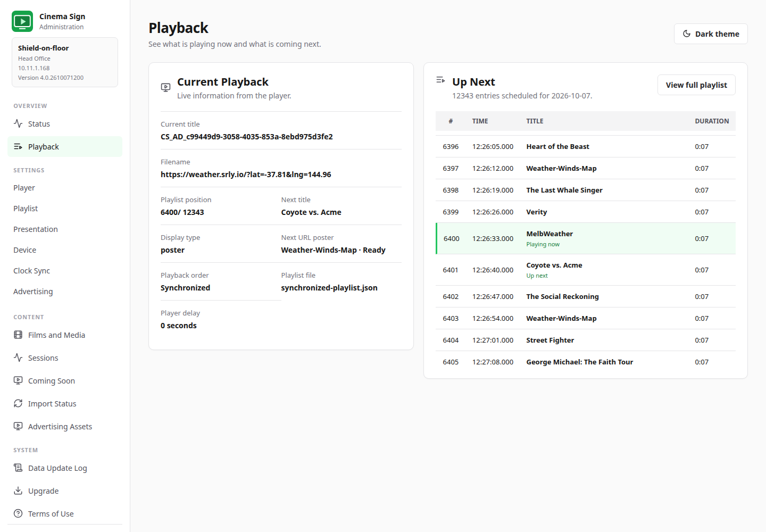Click the Terms of Use question icon
The height and width of the screenshot is (532, 766).
tap(18, 513)
